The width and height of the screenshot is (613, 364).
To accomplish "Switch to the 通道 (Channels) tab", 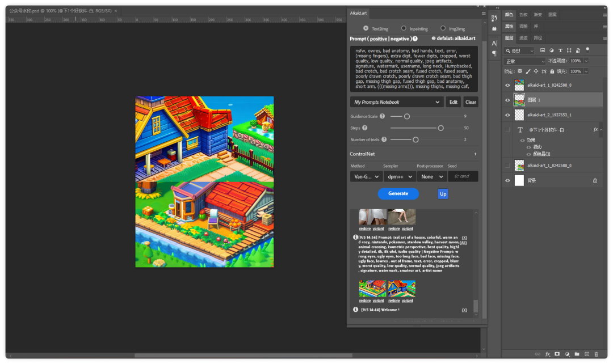I will [523, 38].
